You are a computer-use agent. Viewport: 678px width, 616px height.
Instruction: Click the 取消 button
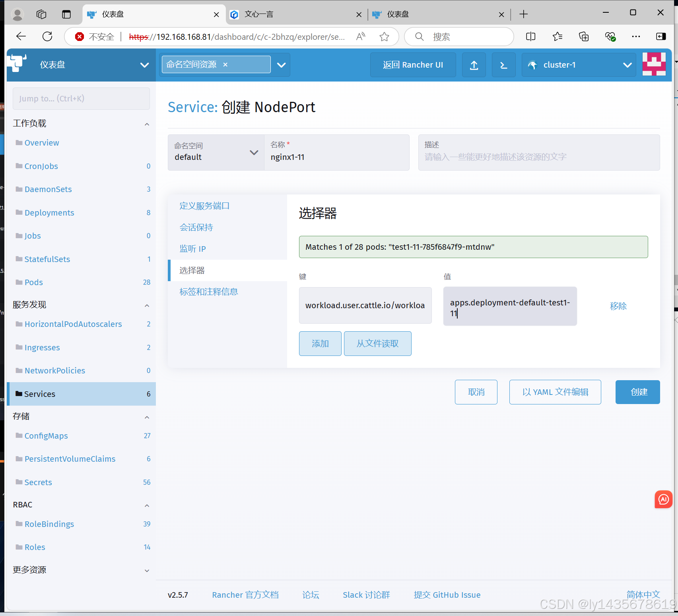click(x=476, y=392)
